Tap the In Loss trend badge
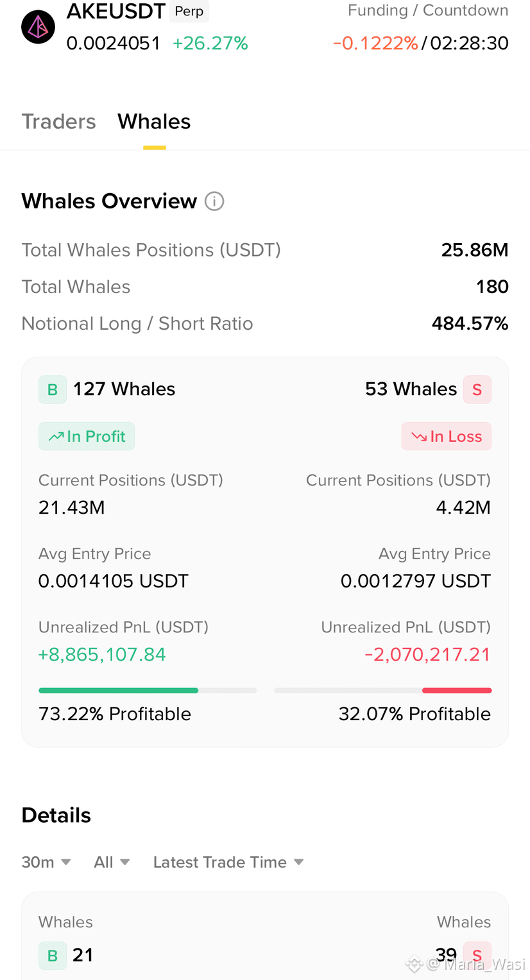Viewport: 530px width, 980px height. click(447, 436)
